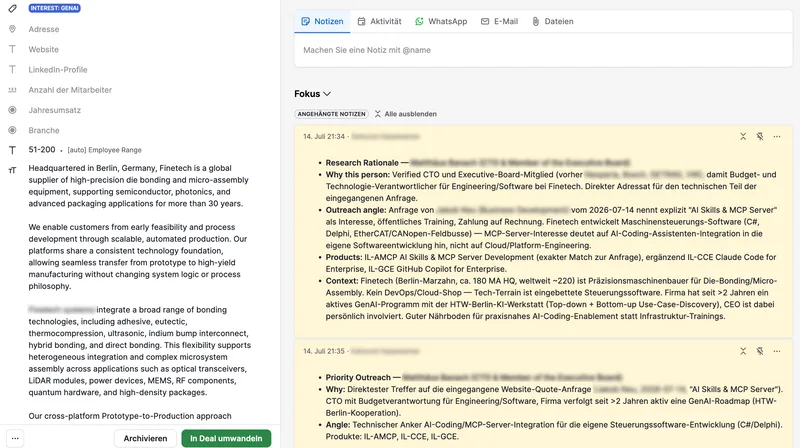Click the '14. Juli 21:35' note timestamp
This screenshot has height=448, width=800.
(x=323, y=351)
